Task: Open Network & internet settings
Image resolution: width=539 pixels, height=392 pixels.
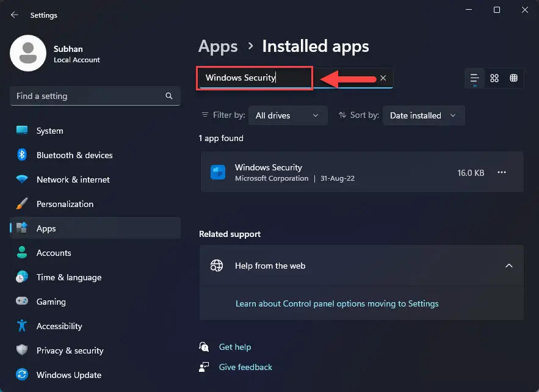Action: (95, 180)
